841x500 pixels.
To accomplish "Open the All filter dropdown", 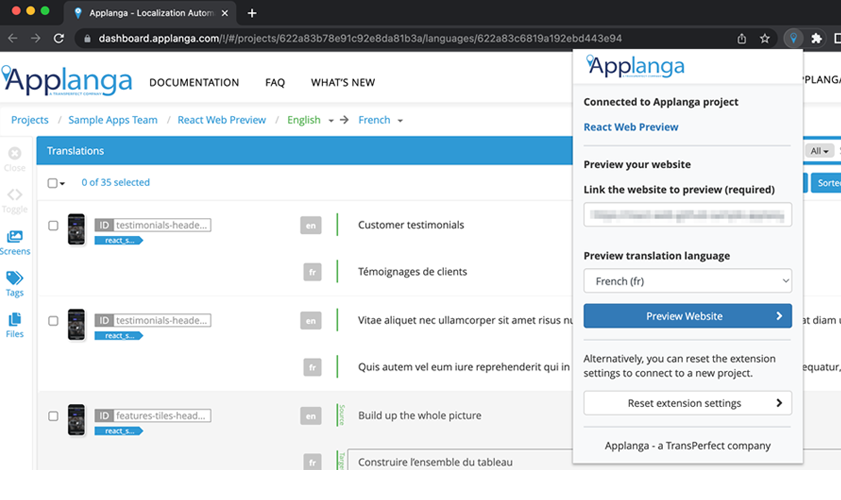I will [819, 151].
